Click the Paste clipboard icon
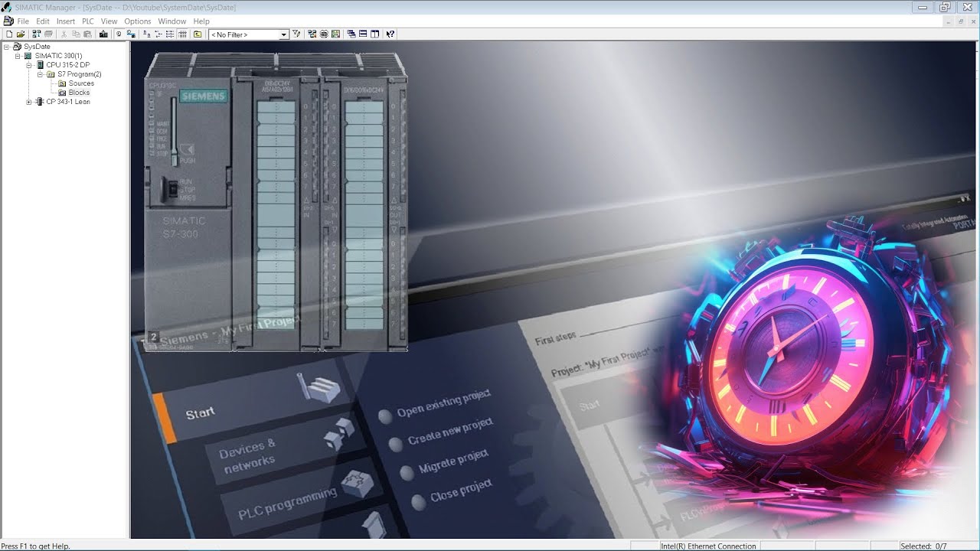The width and height of the screenshot is (980, 551). [x=87, y=34]
